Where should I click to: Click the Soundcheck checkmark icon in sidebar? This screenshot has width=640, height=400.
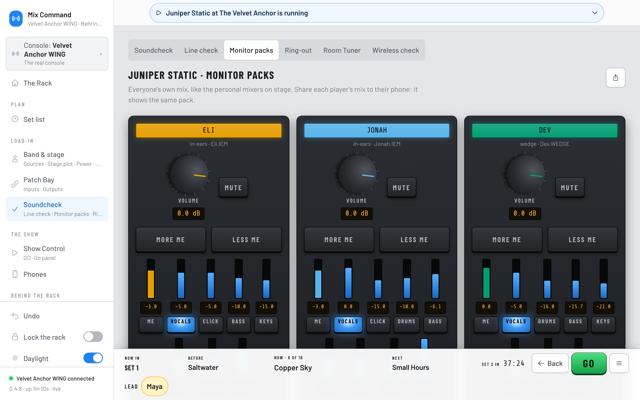pyautogui.click(x=15, y=209)
